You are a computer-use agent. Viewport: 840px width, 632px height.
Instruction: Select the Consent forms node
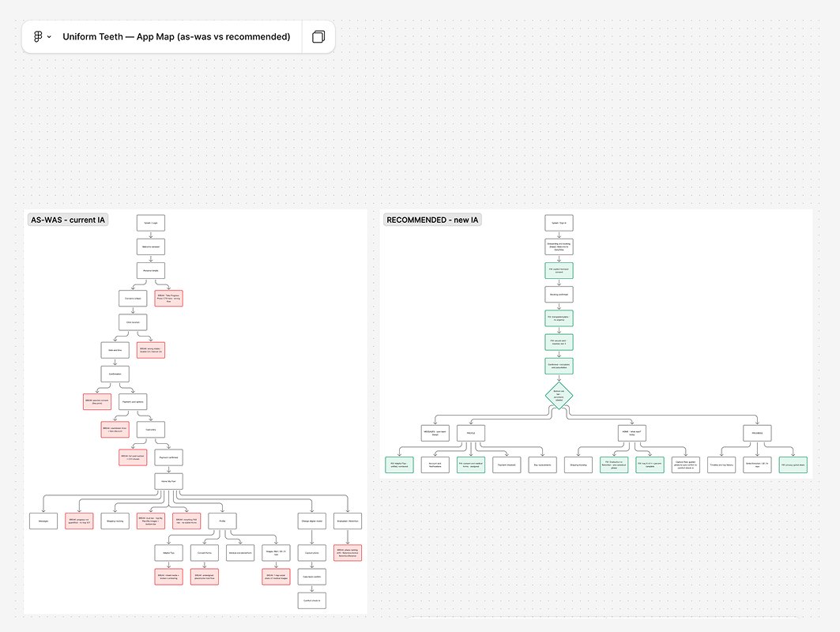pyautogui.click(x=205, y=553)
